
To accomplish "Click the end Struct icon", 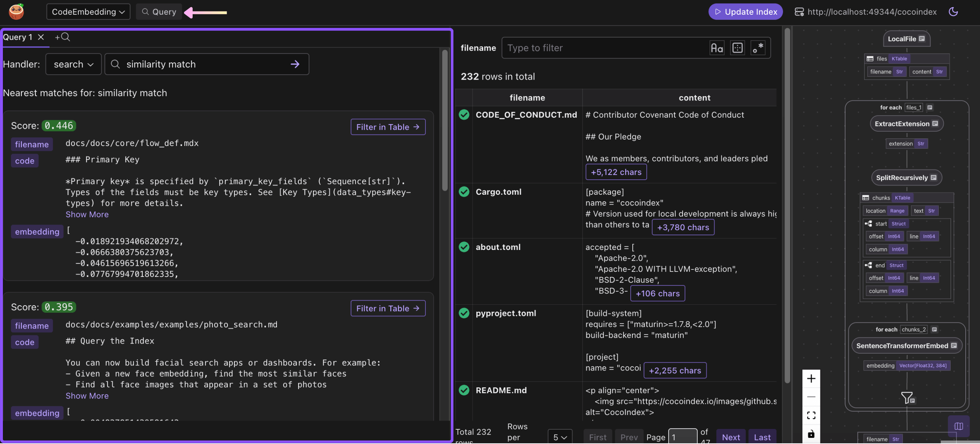I will (868, 265).
